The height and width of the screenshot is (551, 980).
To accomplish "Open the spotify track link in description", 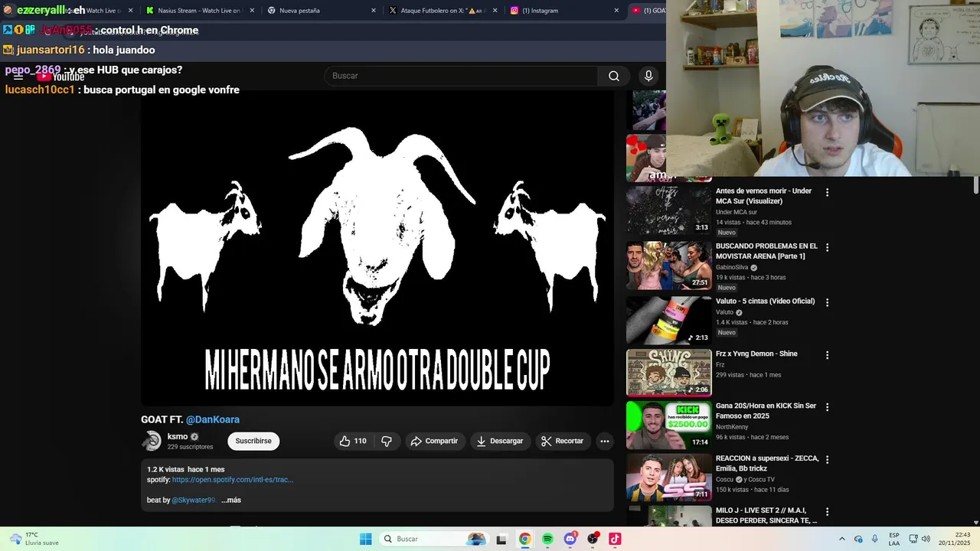I will pos(233,480).
